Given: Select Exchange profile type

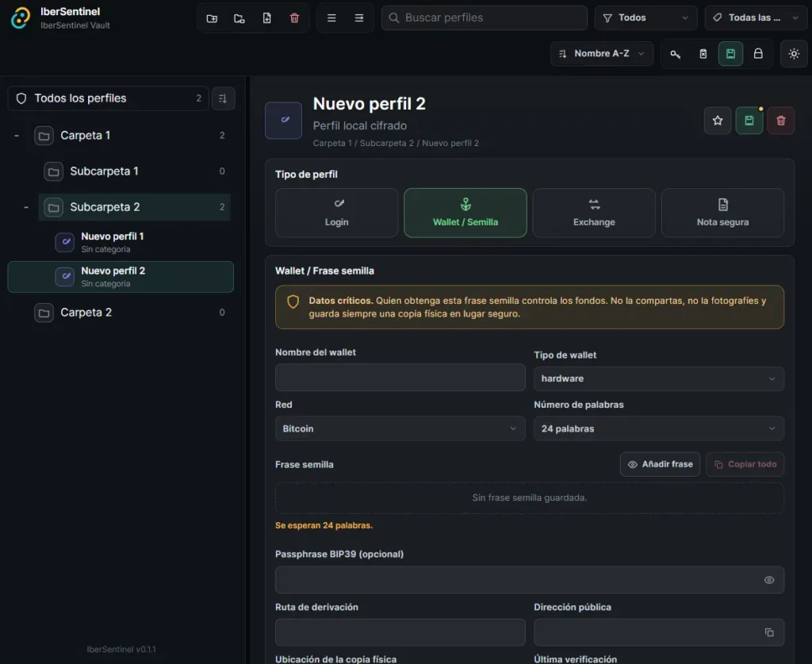Looking at the screenshot, I should (x=594, y=213).
